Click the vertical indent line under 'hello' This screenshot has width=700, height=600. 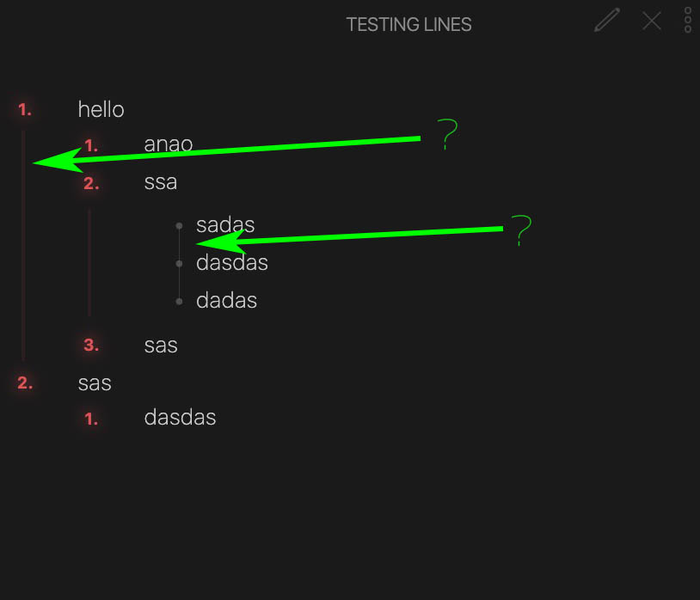click(x=23, y=245)
